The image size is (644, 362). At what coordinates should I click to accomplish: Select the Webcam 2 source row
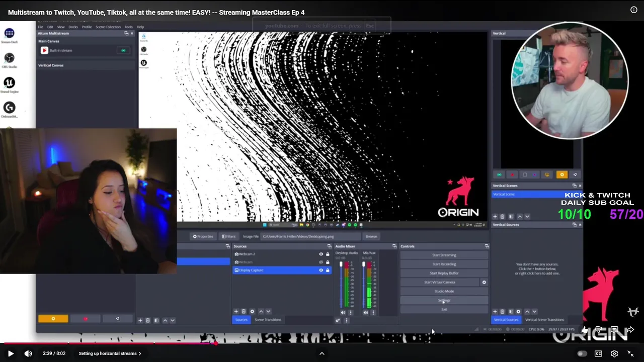point(282,254)
